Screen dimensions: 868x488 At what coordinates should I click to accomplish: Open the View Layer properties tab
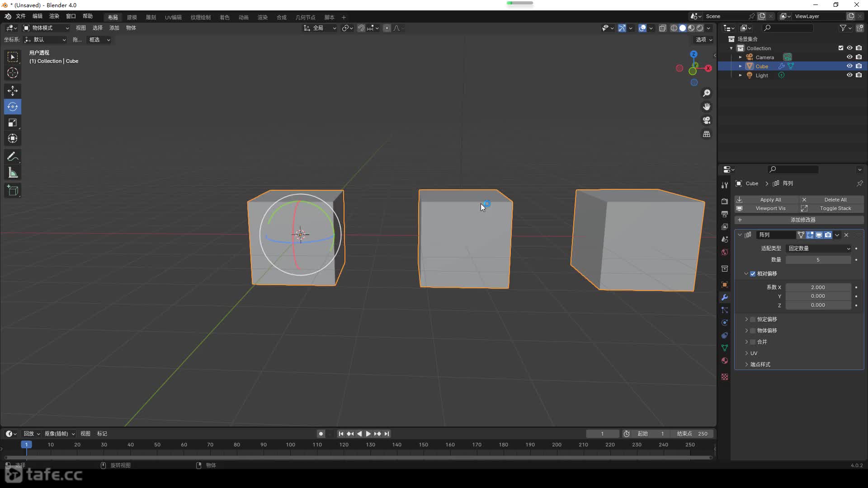(x=725, y=226)
